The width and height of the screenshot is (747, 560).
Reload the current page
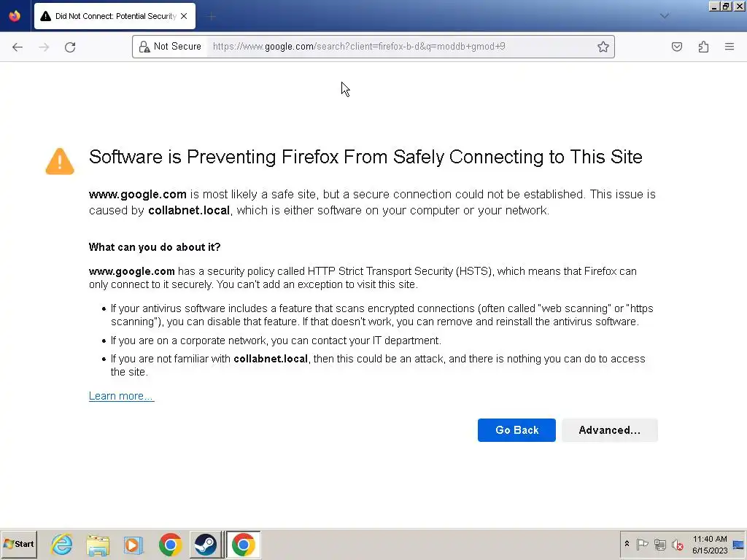pos(70,47)
